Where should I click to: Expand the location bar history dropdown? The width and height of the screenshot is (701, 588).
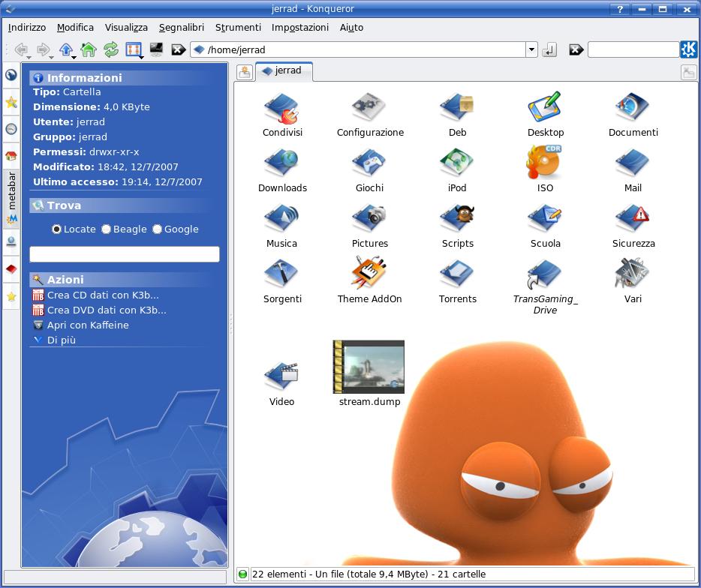pos(531,49)
